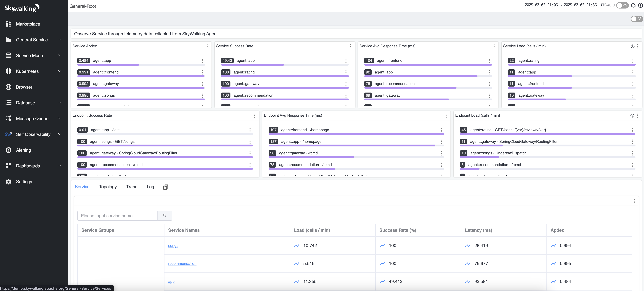Expand the Message Queue menu chevron

tap(60, 118)
